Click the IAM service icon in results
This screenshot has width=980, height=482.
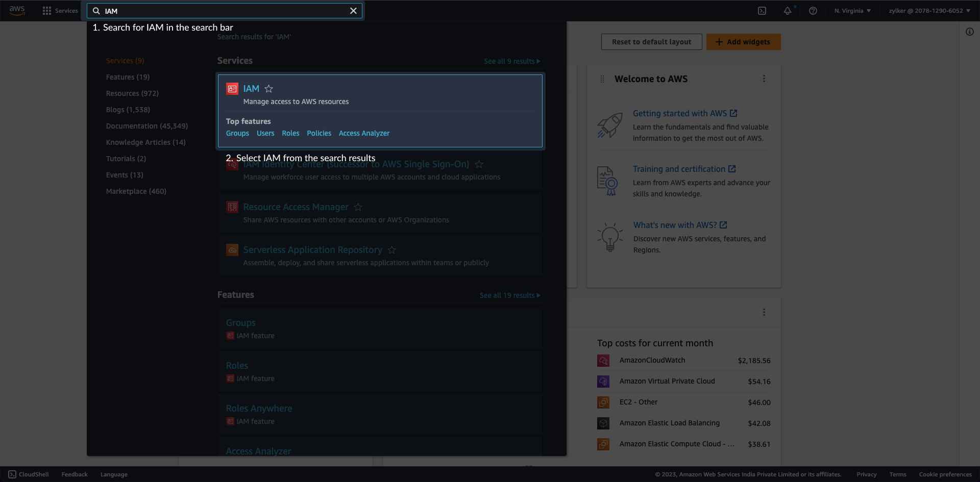pyautogui.click(x=232, y=88)
